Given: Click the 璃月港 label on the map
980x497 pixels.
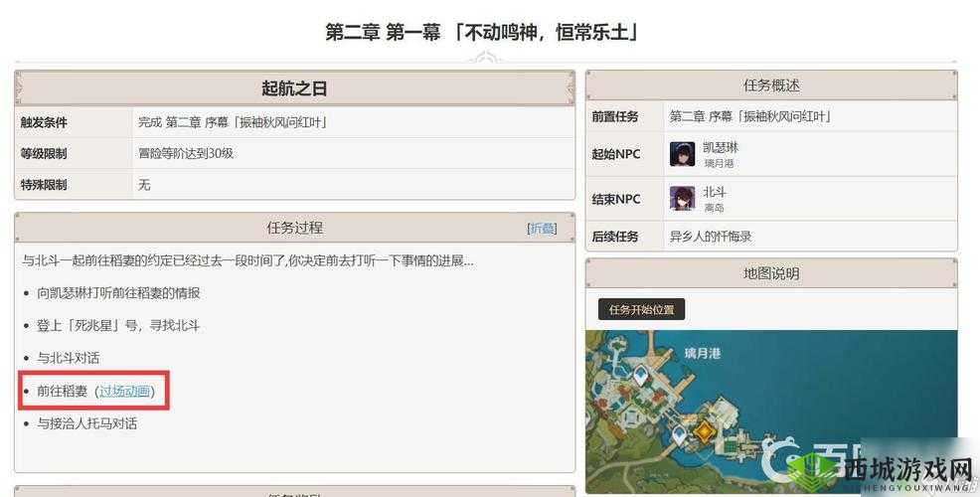Looking at the screenshot, I should coord(703,353).
